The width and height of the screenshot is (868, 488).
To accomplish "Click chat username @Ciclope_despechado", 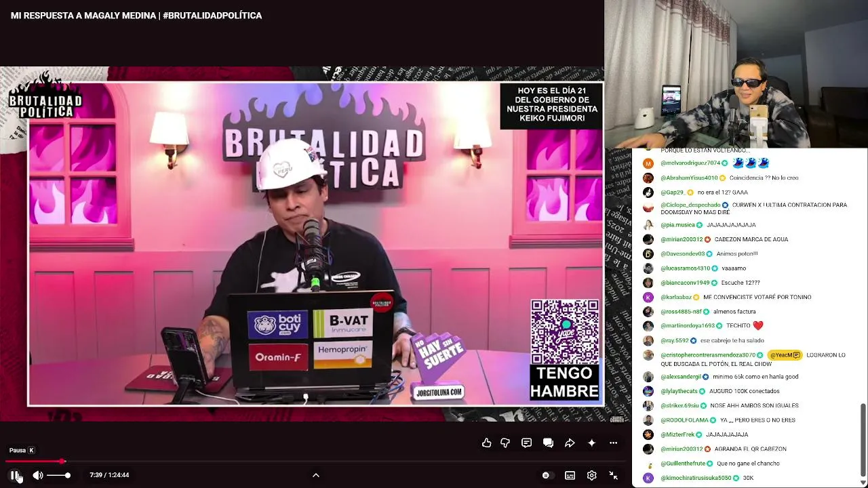I will pos(690,205).
